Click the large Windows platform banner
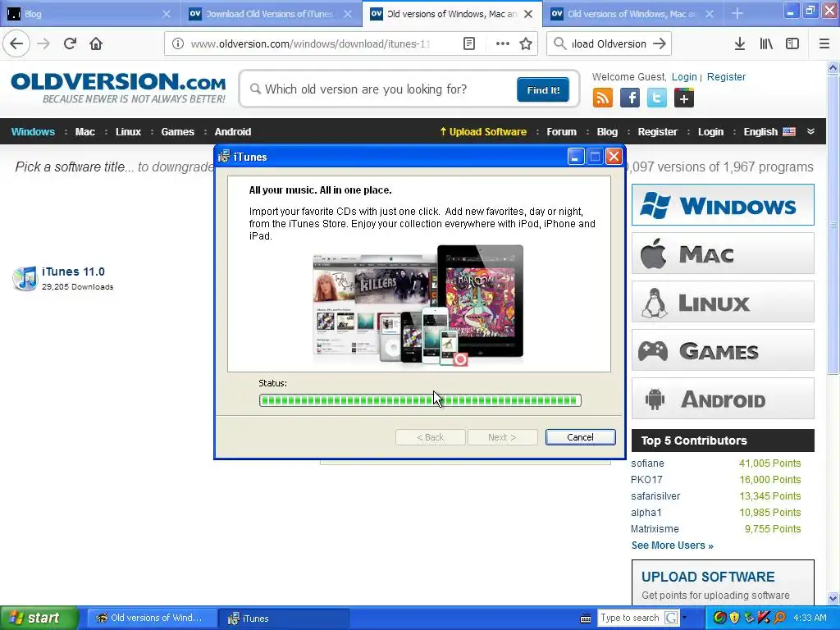Viewport: 840px width, 630px height. [x=723, y=204]
